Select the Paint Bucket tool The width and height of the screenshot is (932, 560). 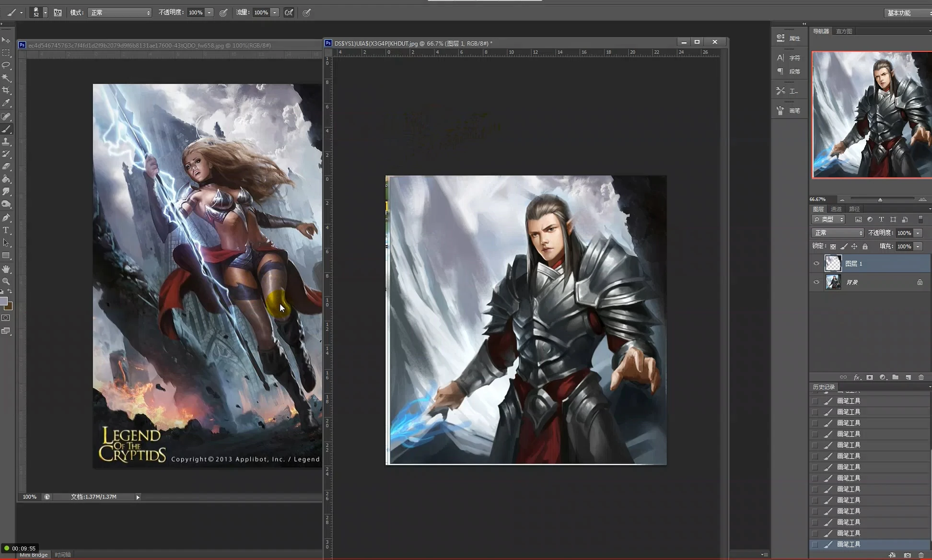6,179
